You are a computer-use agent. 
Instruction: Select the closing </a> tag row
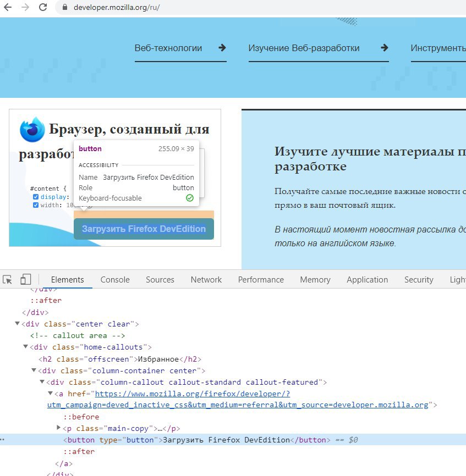(x=64, y=463)
